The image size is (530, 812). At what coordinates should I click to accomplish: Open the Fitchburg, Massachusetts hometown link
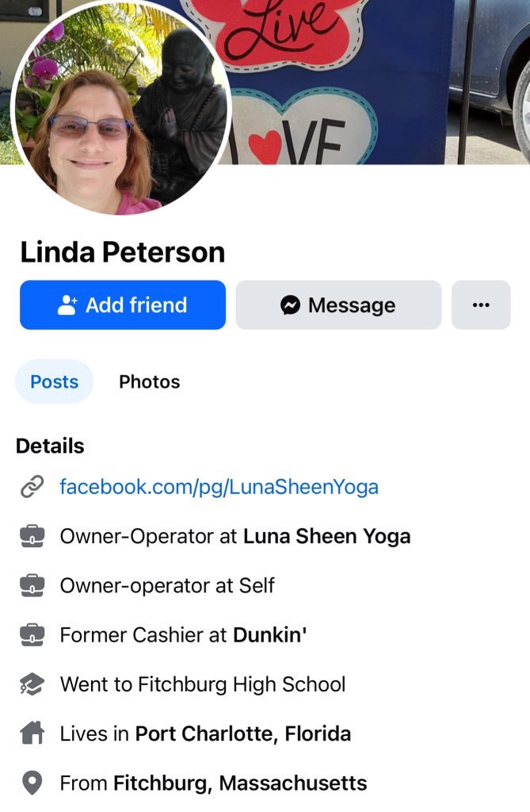click(x=240, y=783)
